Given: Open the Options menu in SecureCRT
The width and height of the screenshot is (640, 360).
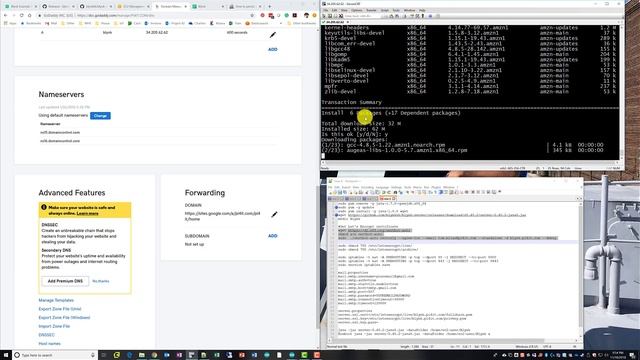Looking at the screenshot, I should (356, 10).
